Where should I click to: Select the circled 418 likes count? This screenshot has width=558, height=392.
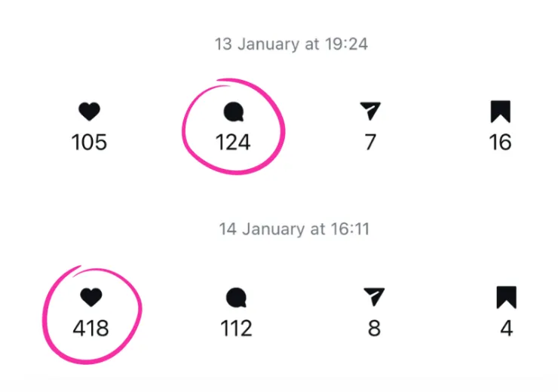(90, 328)
